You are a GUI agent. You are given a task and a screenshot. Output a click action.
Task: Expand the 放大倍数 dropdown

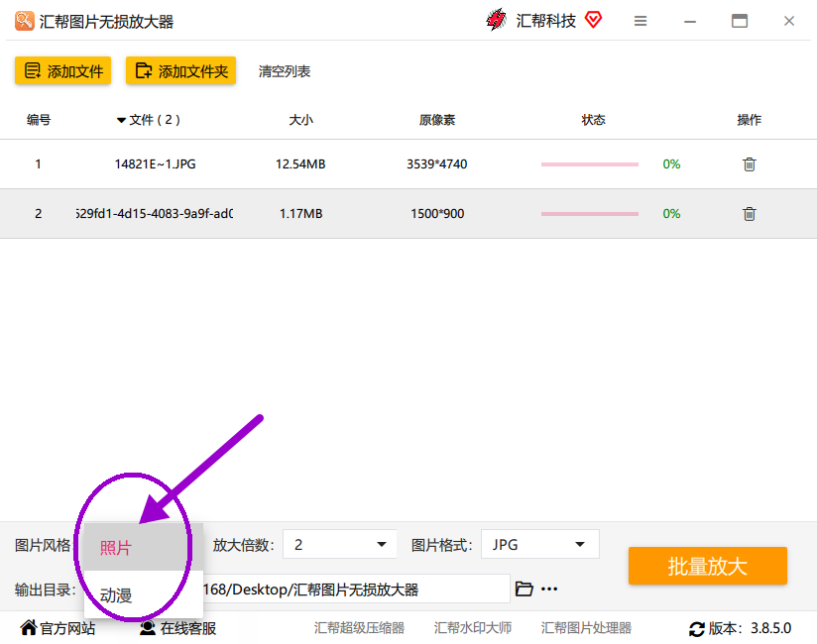340,544
